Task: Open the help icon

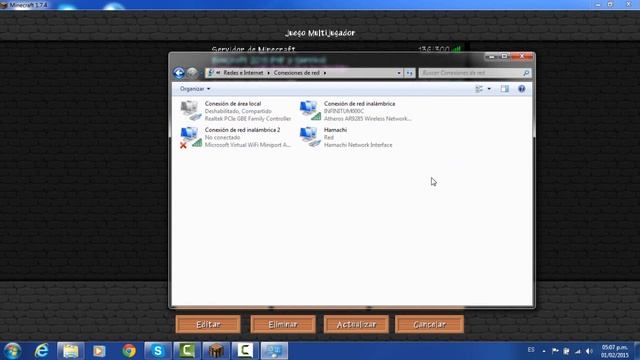Action: pyautogui.click(x=522, y=89)
